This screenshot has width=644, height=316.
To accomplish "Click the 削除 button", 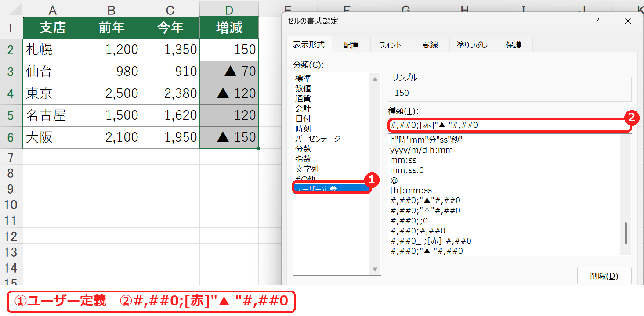I will tap(604, 276).
